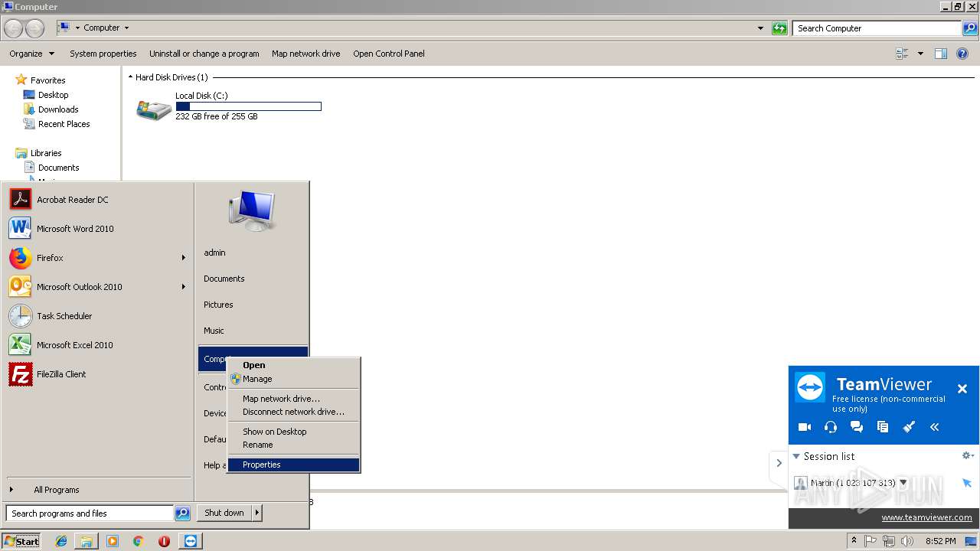Click Open Control Panel toolbar button

tap(388, 54)
